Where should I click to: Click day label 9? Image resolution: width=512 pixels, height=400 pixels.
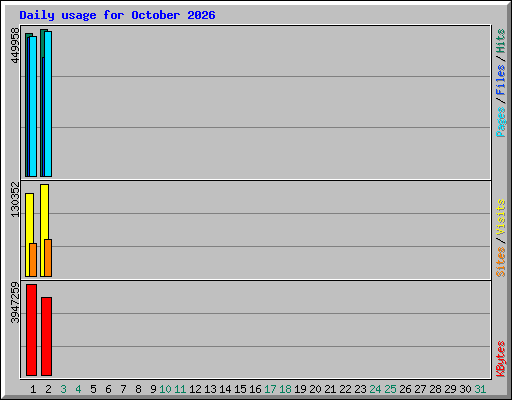click(x=153, y=389)
